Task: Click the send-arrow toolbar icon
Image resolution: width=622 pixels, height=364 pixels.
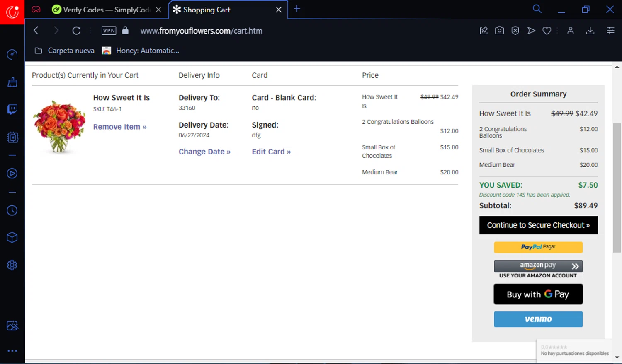Action: 531,31
